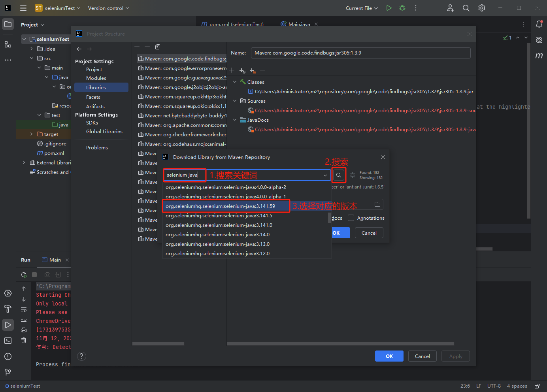Collapse the Sources node
This screenshot has height=392, width=547.
(x=235, y=101)
